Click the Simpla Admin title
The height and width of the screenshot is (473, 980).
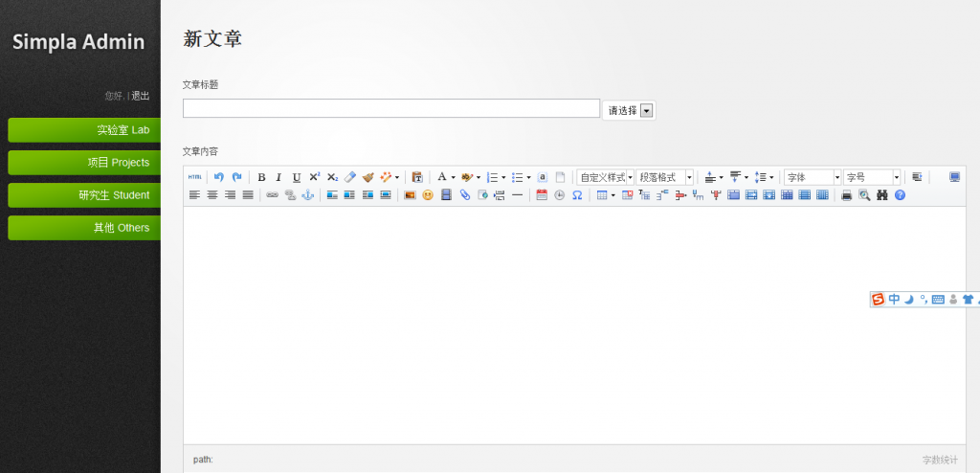coord(78,42)
